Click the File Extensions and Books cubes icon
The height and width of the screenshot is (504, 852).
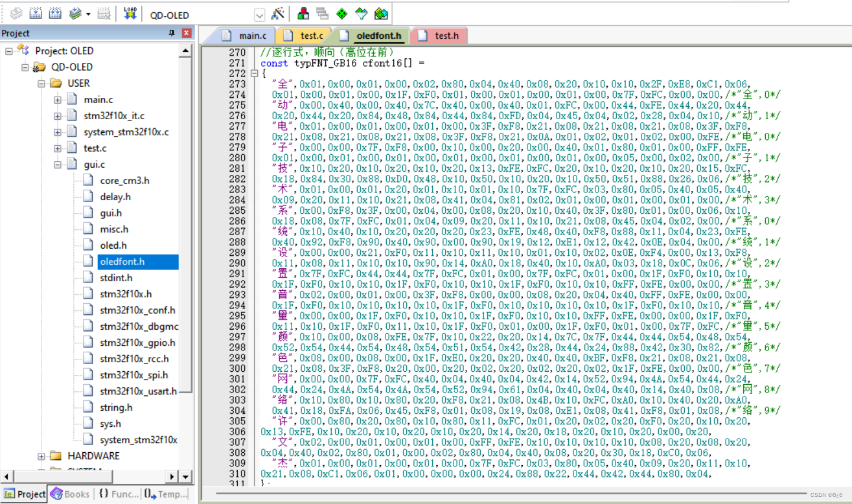tap(303, 14)
